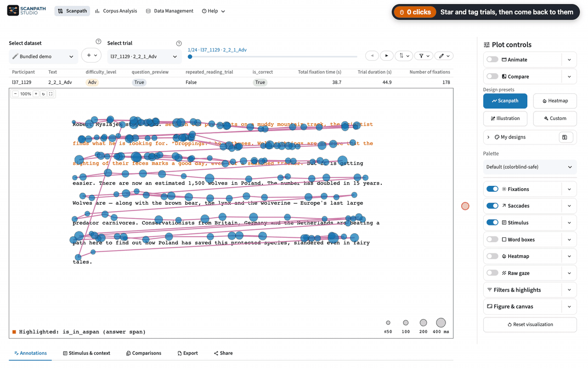Save current design in My designs
Image resolution: width=588 pixels, height=368 pixels.
point(565,137)
